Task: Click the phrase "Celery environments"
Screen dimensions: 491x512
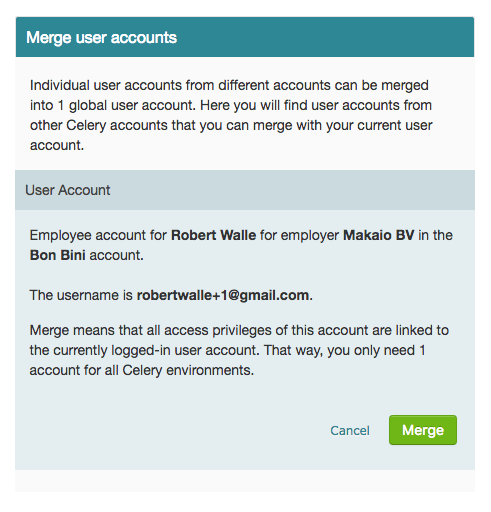Action: coord(187,370)
